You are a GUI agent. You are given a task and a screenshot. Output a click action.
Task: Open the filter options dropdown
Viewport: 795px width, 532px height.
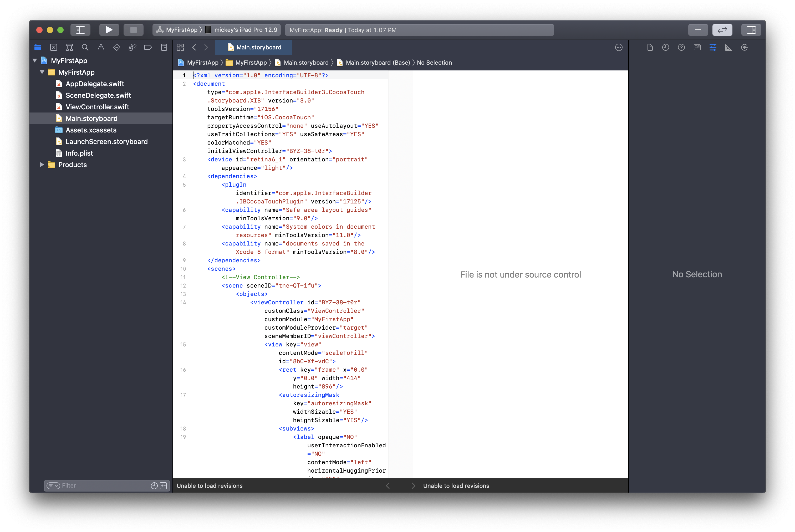coord(53,486)
